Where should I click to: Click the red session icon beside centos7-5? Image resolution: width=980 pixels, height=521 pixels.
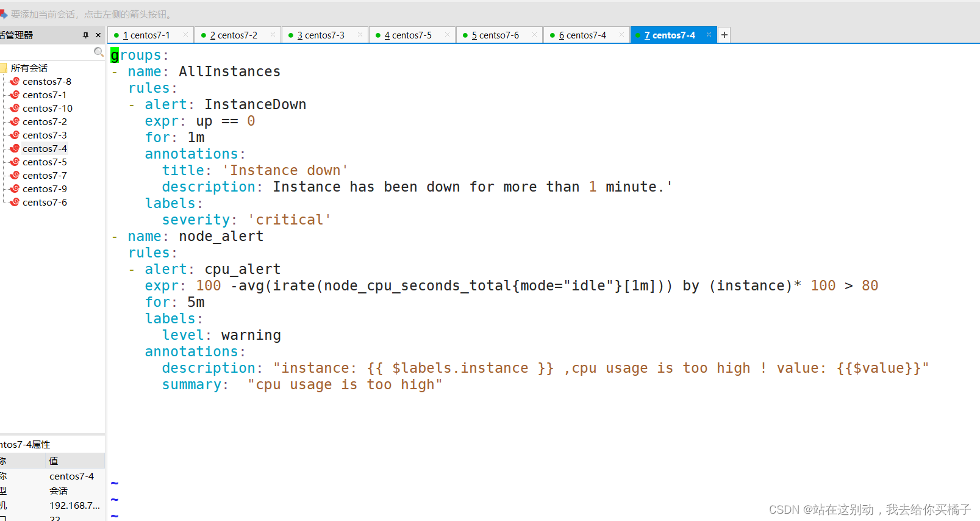click(15, 162)
